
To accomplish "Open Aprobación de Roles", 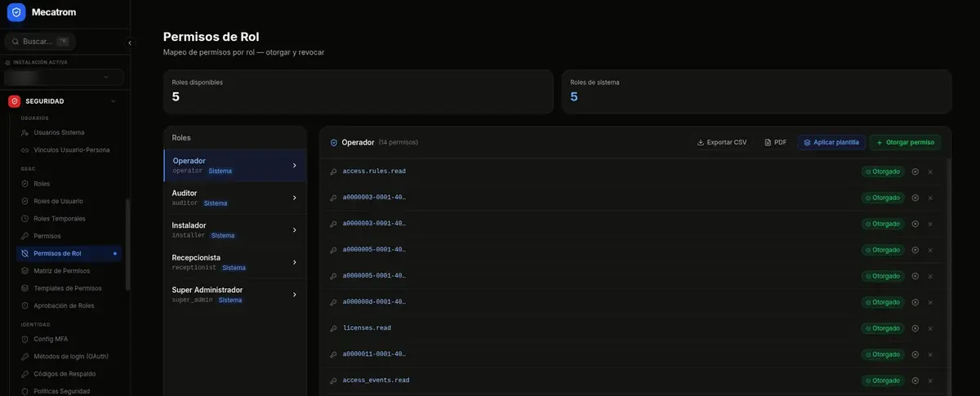I will [x=69, y=305].
